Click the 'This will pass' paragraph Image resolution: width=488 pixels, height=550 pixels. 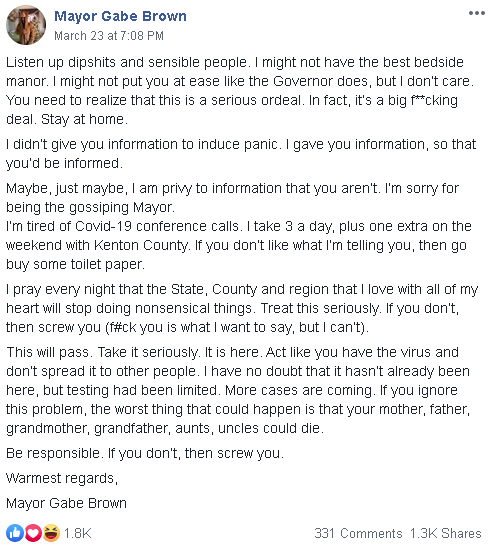tap(238, 390)
